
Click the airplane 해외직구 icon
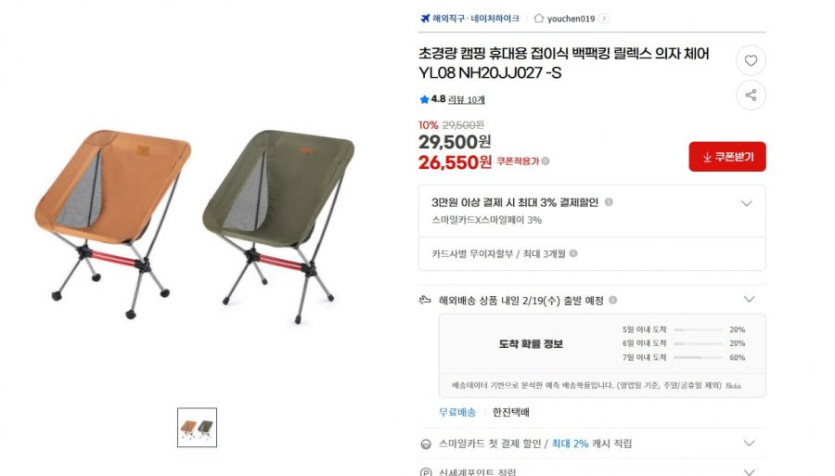[x=425, y=19]
